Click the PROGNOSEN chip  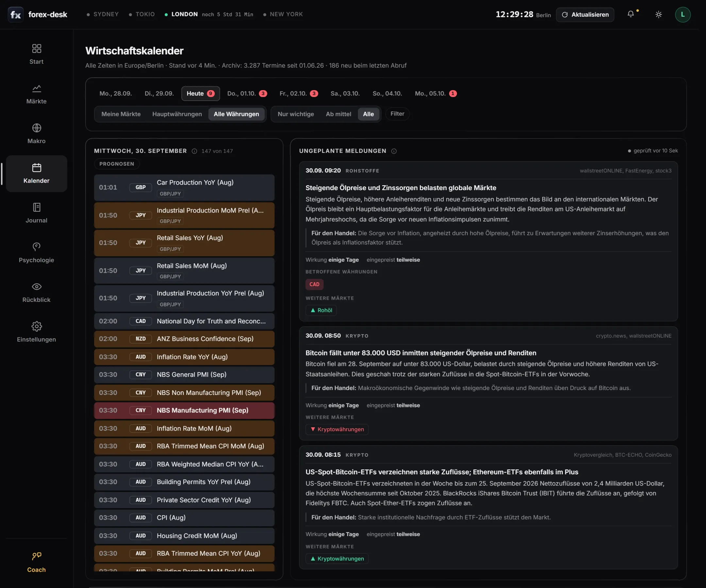click(117, 164)
